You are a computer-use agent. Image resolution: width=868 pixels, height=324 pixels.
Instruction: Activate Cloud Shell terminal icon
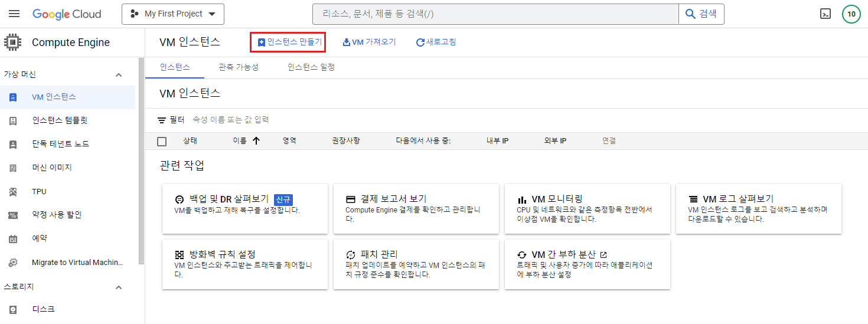(x=826, y=14)
